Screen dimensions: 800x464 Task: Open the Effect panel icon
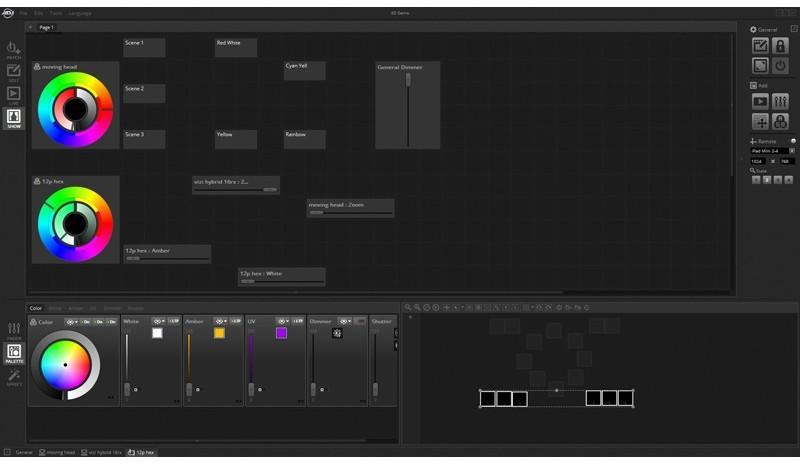click(x=14, y=376)
